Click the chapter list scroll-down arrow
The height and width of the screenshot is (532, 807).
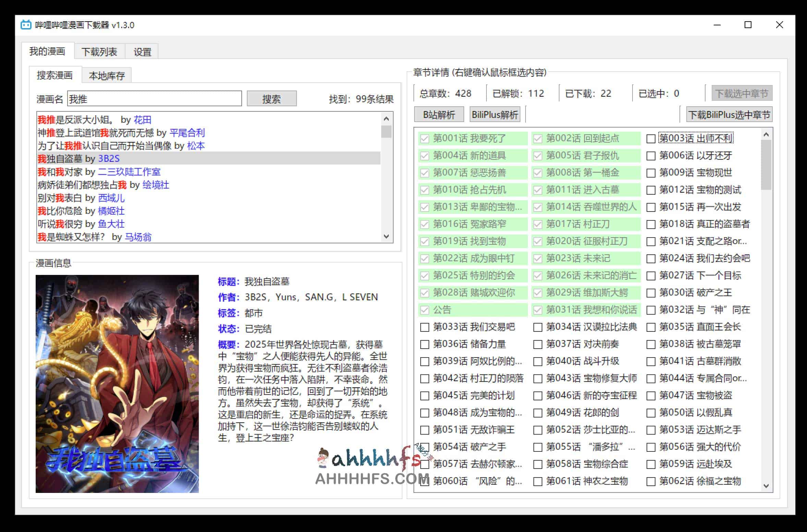(x=766, y=486)
